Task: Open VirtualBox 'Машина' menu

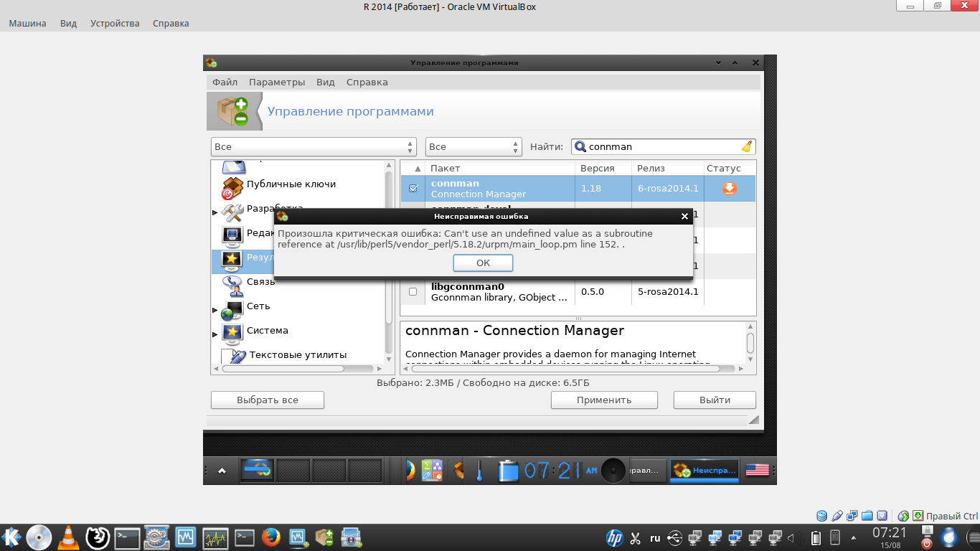Action: pos(27,23)
